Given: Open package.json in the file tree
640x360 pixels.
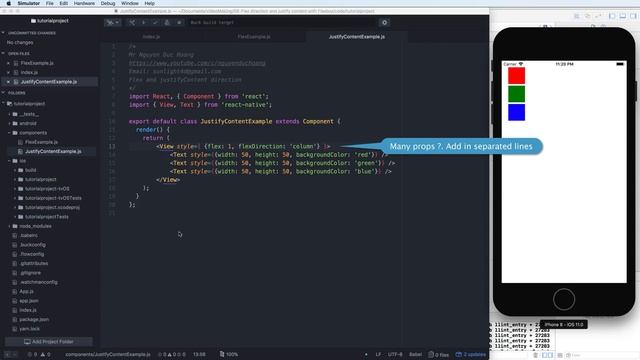Looking at the screenshot, I should point(34,320).
